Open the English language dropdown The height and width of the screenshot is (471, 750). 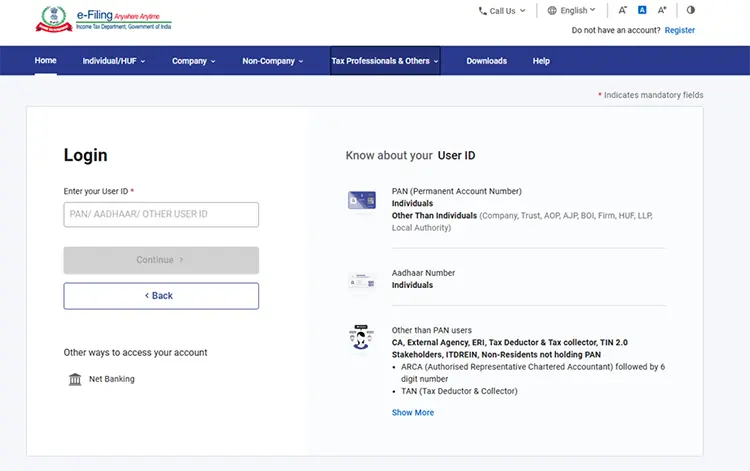572,11
